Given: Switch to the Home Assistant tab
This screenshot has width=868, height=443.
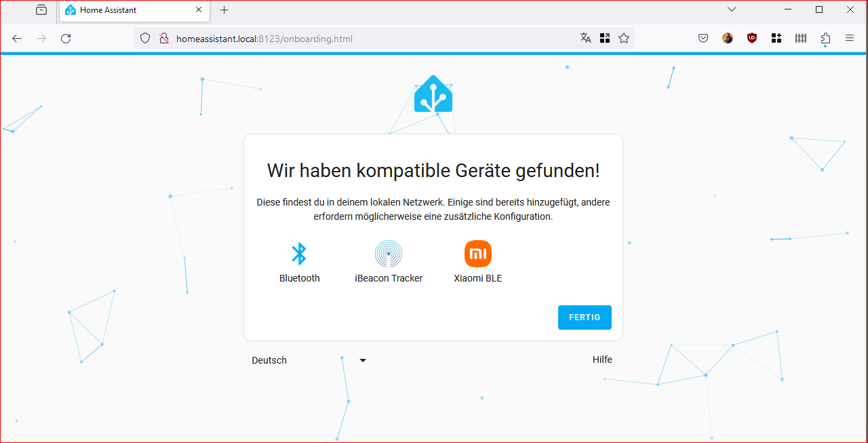Looking at the screenshot, I should [x=134, y=10].
